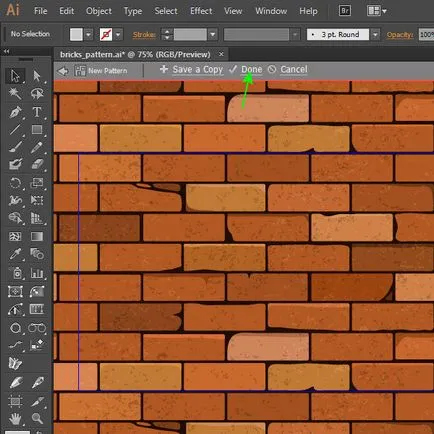Viewport: 434px width, 434px height.
Task: Select the Paintbrush tool
Action: coord(15,147)
